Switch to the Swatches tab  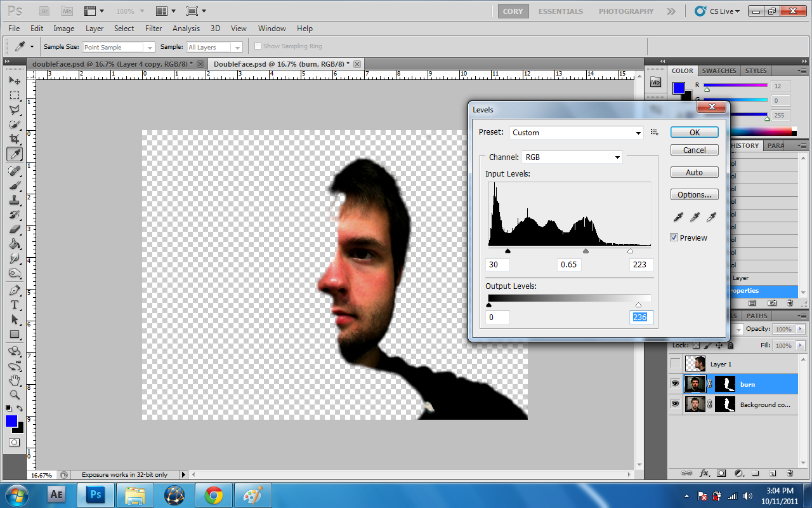(x=719, y=70)
